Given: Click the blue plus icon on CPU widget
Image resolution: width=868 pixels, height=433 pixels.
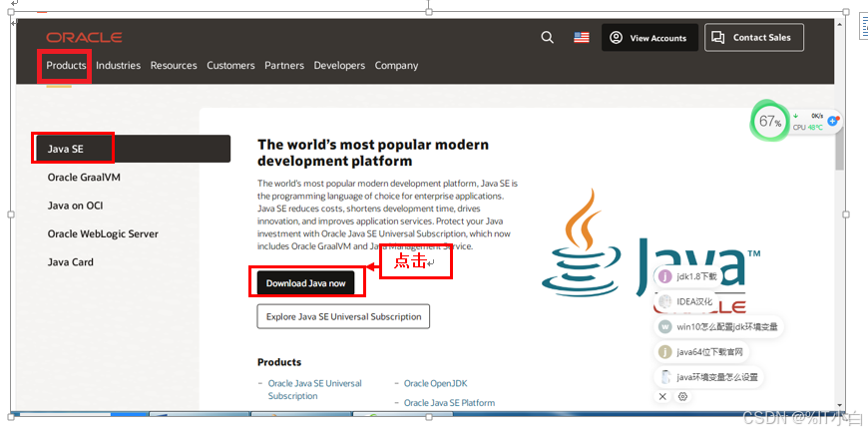Looking at the screenshot, I should (832, 120).
